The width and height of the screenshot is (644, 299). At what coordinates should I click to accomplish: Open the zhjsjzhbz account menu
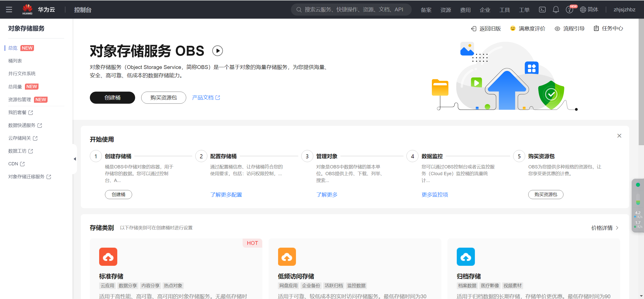pyautogui.click(x=624, y=10)
